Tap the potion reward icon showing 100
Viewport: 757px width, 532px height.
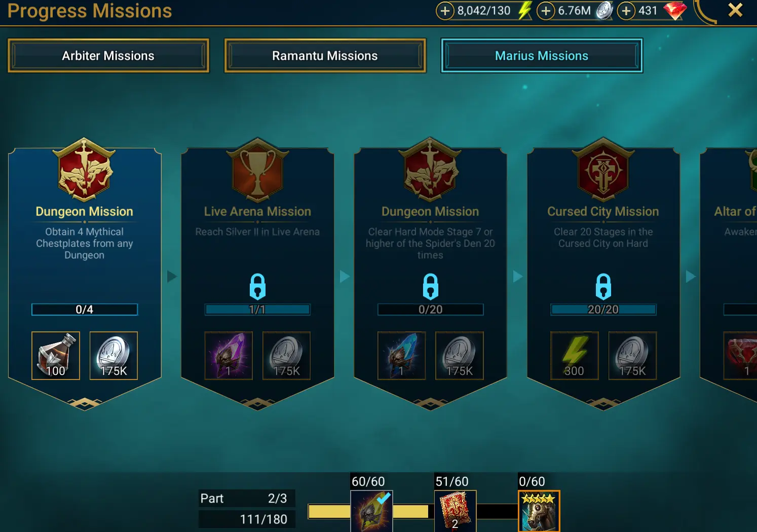(56, 356)
